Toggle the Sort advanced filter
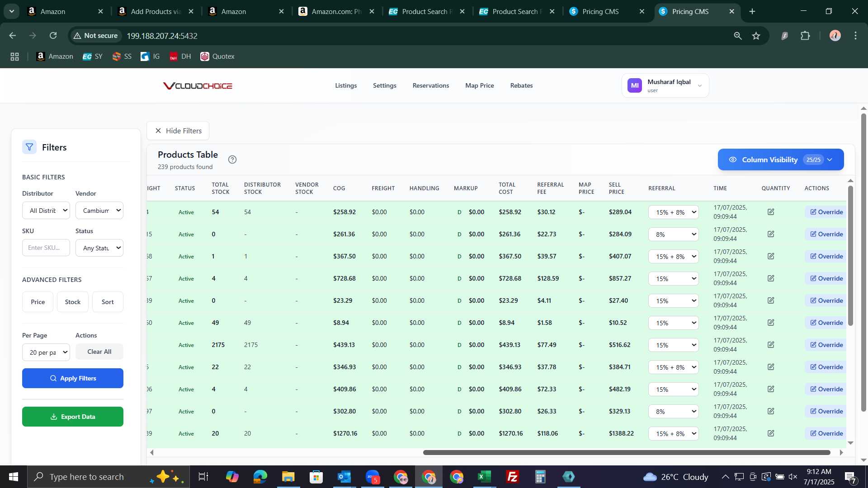The image size is (868, 488). [108, 302]
